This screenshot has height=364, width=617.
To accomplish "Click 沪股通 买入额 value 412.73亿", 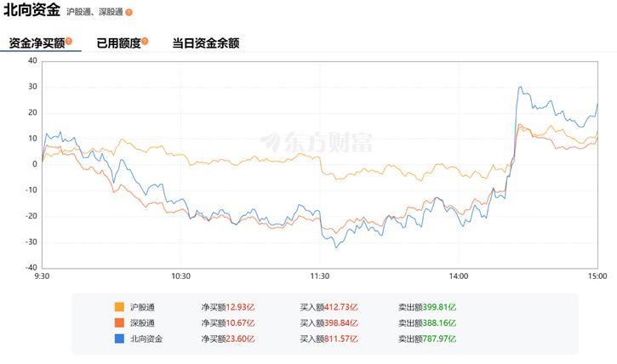I will (x=340, y=307).
